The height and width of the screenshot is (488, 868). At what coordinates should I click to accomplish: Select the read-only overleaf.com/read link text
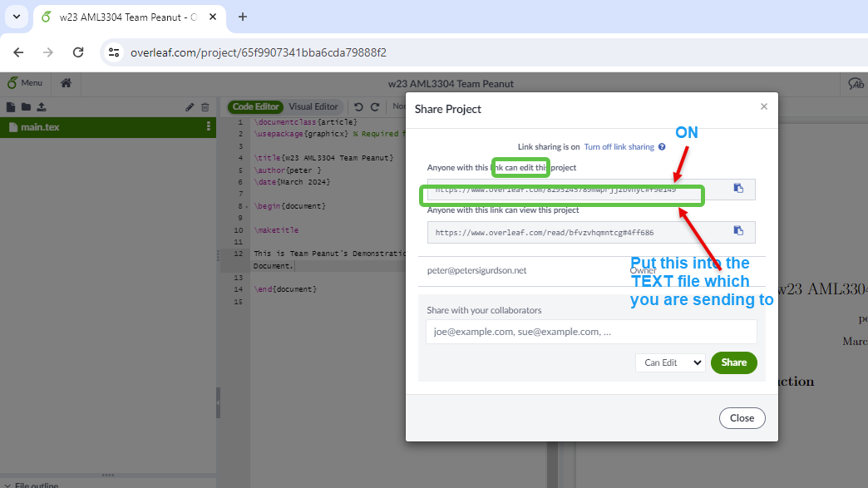544,233
